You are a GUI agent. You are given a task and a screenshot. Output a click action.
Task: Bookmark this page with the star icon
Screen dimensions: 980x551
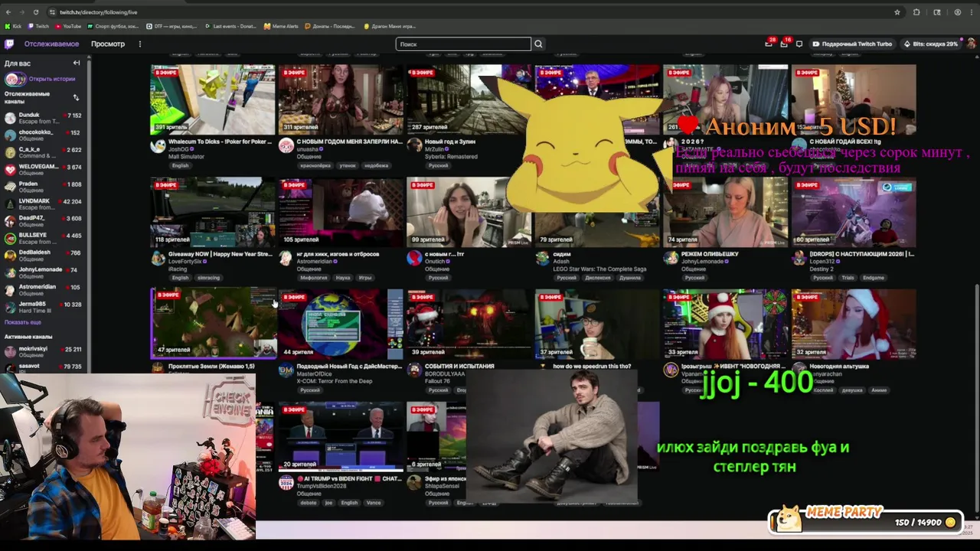pos(897,12)
